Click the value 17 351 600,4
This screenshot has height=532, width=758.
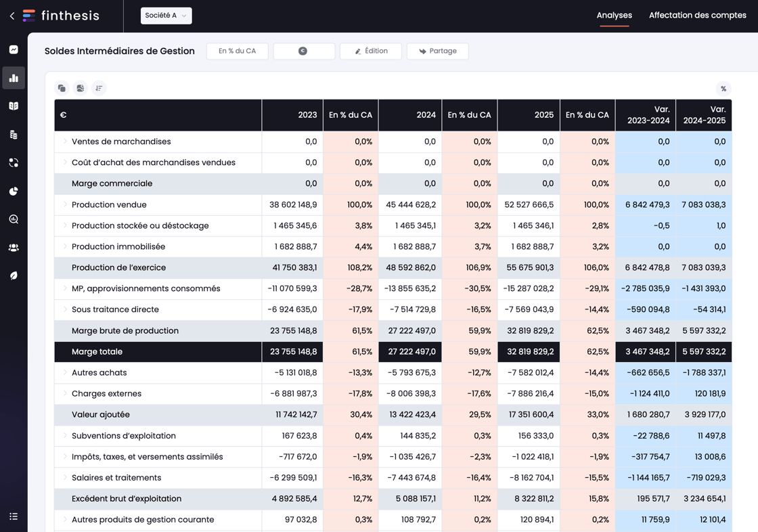click(531, 414)
